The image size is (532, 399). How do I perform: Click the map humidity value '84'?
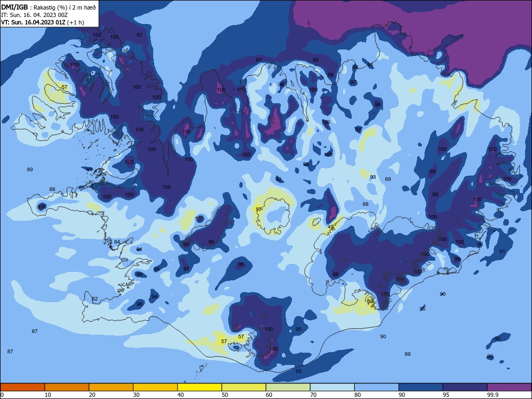[117, 242]
